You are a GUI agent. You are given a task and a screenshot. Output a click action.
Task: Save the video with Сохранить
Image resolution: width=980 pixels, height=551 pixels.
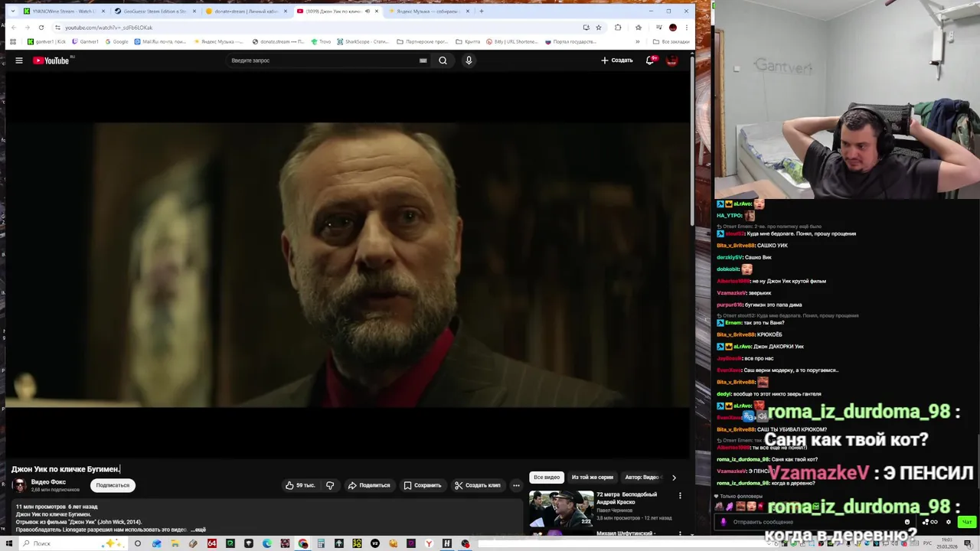click(423, 485)
